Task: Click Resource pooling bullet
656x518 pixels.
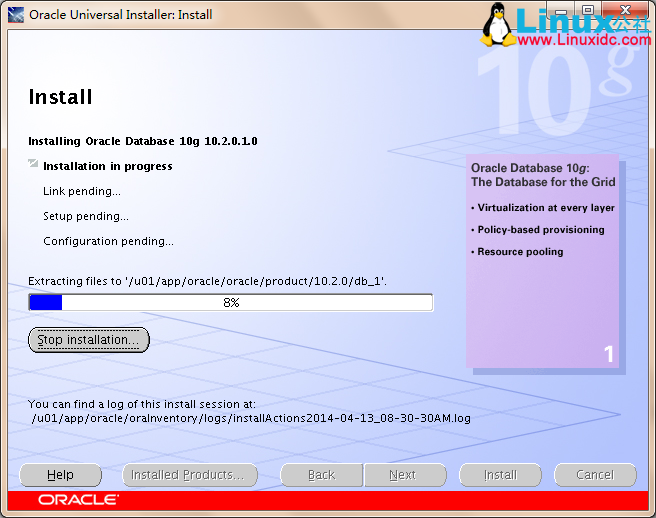Action: click(x=517, y=252)
